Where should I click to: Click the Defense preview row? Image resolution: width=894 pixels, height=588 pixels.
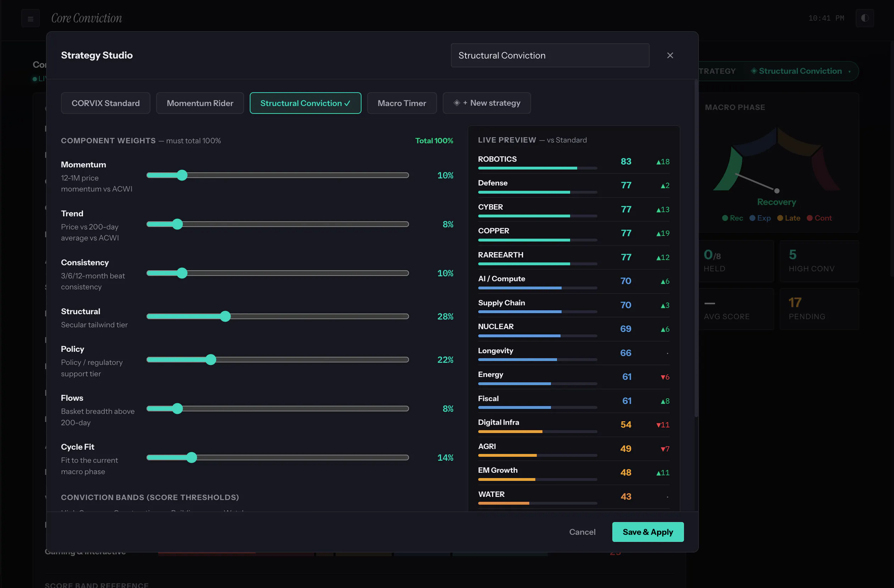point(573,185)
